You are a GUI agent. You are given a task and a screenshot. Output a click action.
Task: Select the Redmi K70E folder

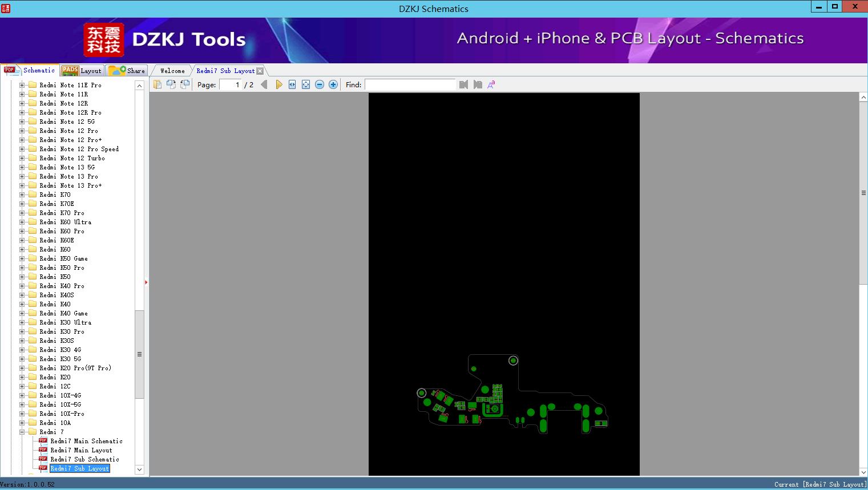57,204
